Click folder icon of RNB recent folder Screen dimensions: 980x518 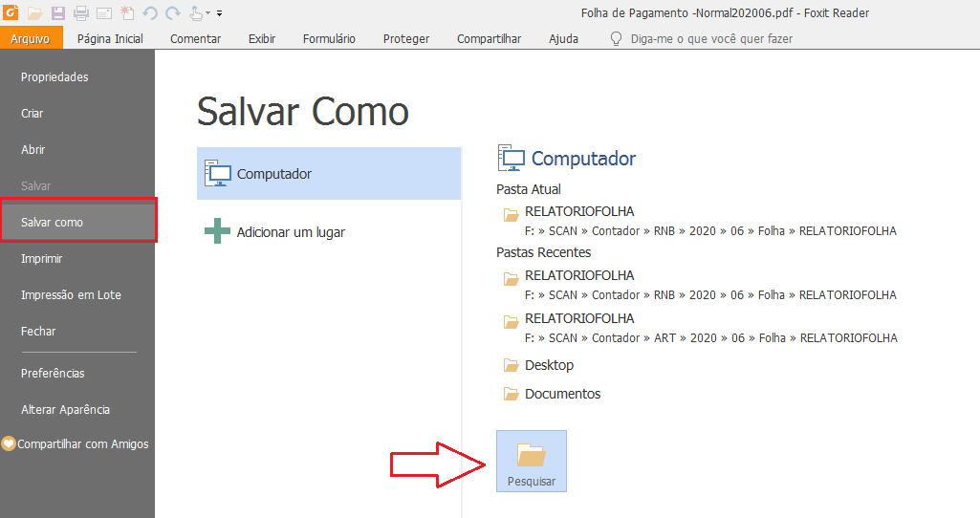coord(512,279)
